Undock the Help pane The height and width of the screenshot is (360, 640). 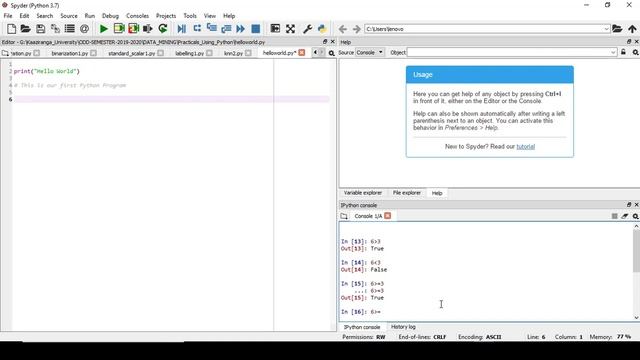[629, 42]
